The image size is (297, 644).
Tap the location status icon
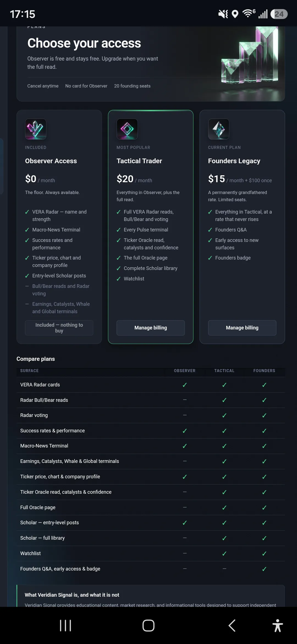click(235, 14)
